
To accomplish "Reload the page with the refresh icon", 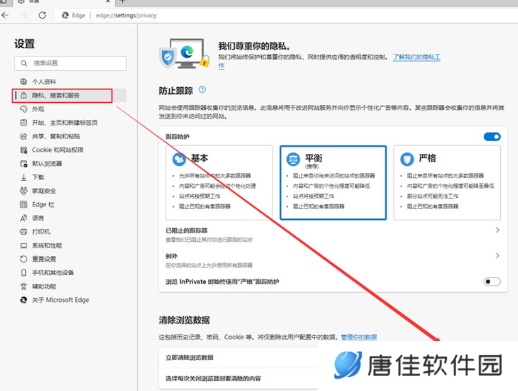I will pyautogui.click(x=42, y=15).
